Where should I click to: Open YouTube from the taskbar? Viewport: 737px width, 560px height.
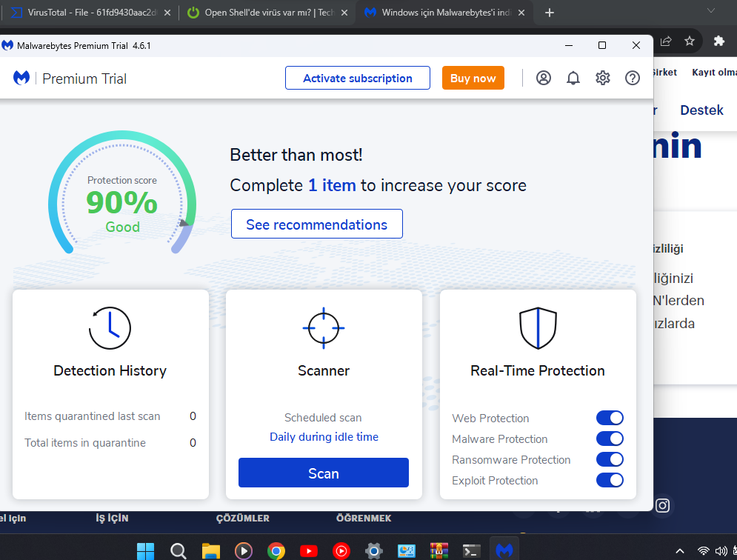click(x=308, y=550)
